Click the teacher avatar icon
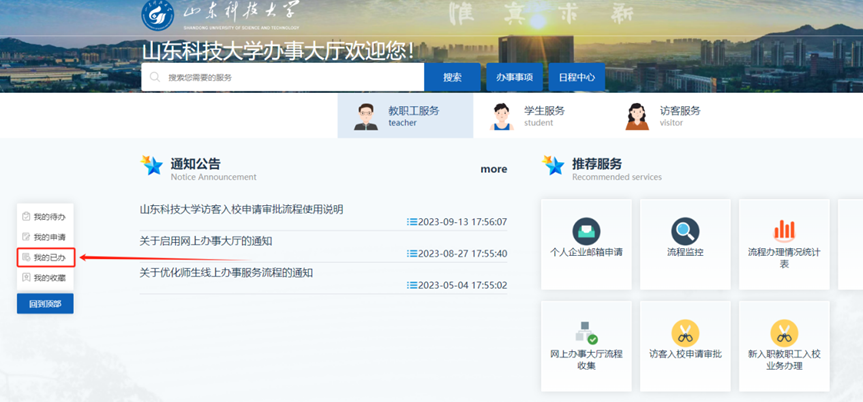 (366, 117)
